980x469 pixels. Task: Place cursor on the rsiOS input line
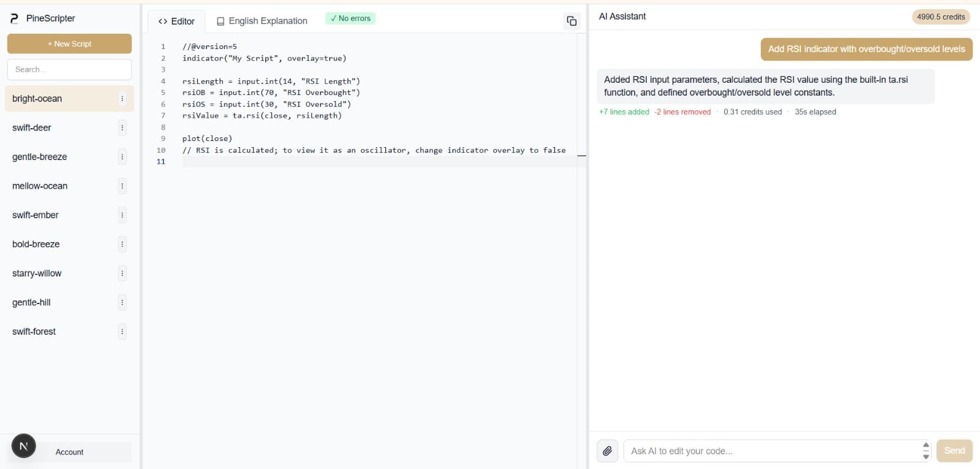click(x=266, y=104)
